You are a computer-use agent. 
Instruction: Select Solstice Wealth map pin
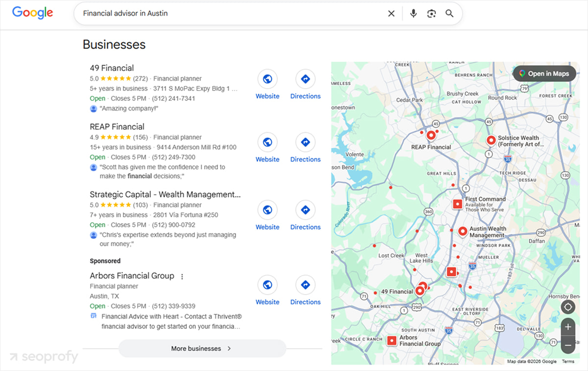pyautogui.click(x=491, y=140)
